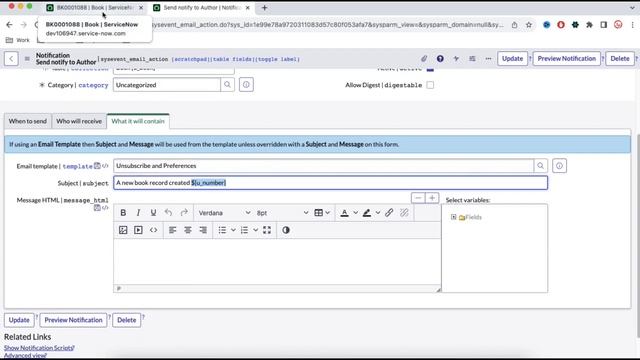Viewport: 640px width, 360px height.
Task: Insert numbered list in message
Action: [244, 230]
